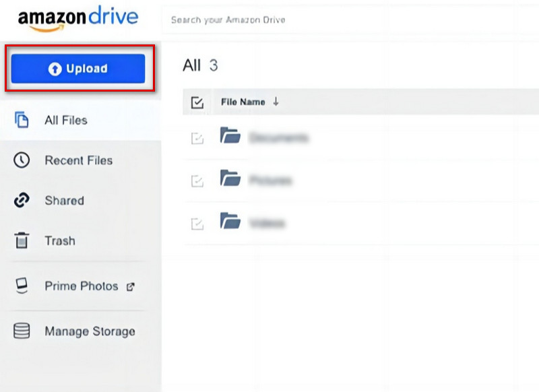The image size is (539, 392).
Task: Sort by the File Name column header
Action: 243,102
